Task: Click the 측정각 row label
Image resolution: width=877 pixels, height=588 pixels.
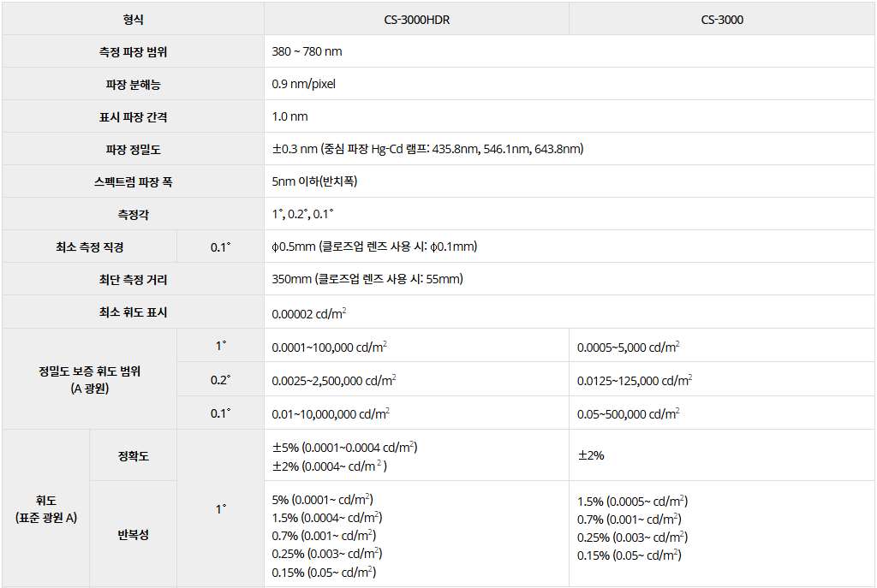Action: [133, 215]
